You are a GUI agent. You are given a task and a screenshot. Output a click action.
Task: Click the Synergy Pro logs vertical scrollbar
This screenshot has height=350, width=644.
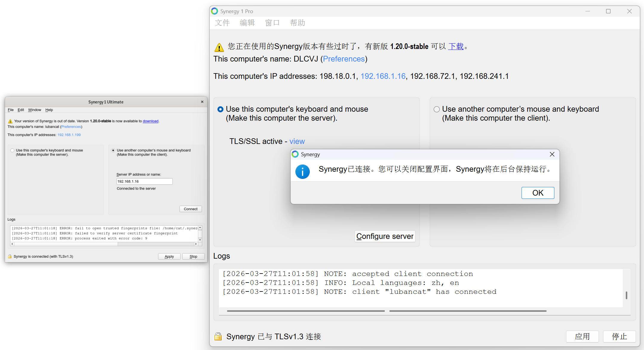626,295
